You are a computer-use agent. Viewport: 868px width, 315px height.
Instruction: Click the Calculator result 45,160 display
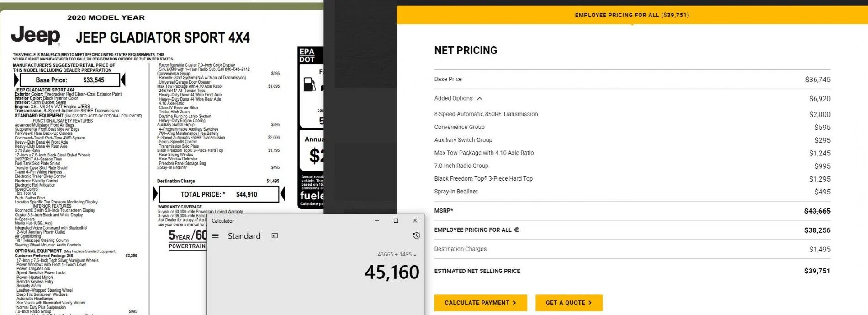392,272
